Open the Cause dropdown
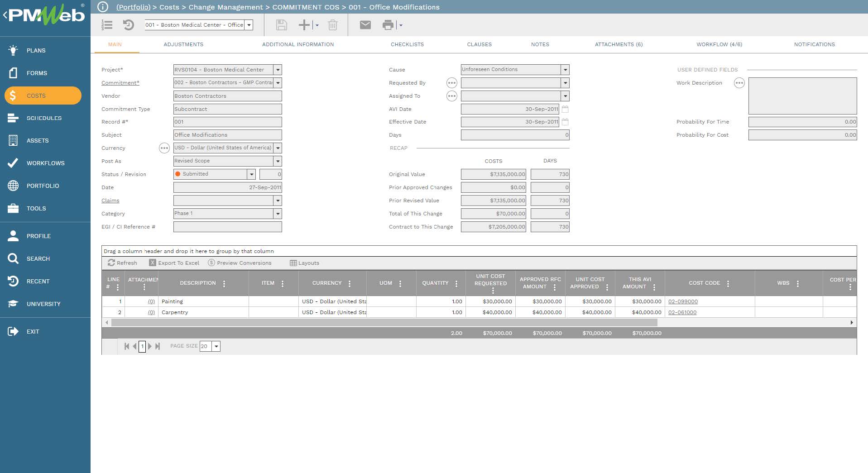The height and width of the screenshot is (473, 868). tap(565, 70)
